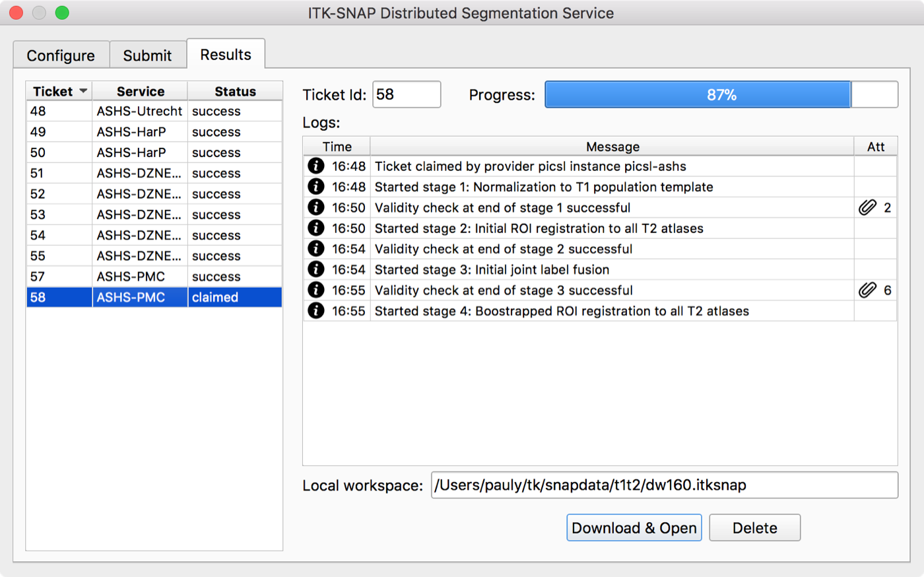Screen dimensions: 924x577
Task: Open the Submit tab
Action: point(147,55)
